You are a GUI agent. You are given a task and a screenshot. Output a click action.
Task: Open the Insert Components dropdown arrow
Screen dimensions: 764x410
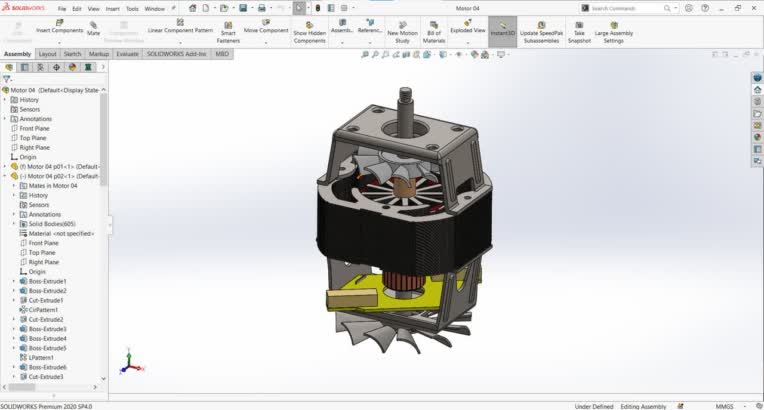click(x=59, y=43)
